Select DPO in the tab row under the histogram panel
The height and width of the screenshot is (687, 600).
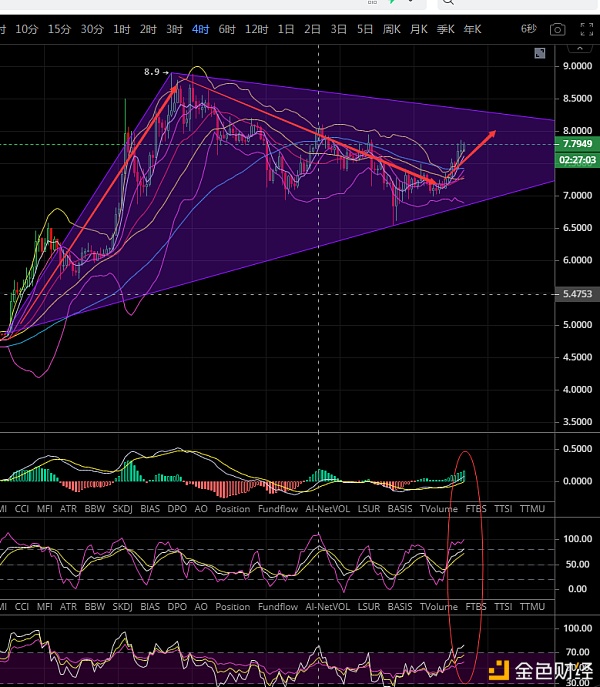177,509
